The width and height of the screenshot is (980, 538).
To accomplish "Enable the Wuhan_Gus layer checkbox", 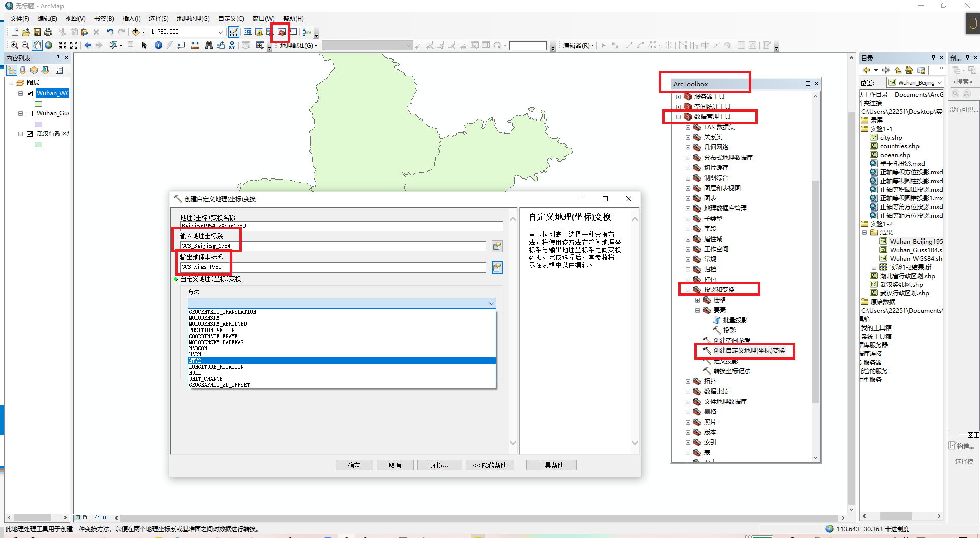I will point(30,113).
